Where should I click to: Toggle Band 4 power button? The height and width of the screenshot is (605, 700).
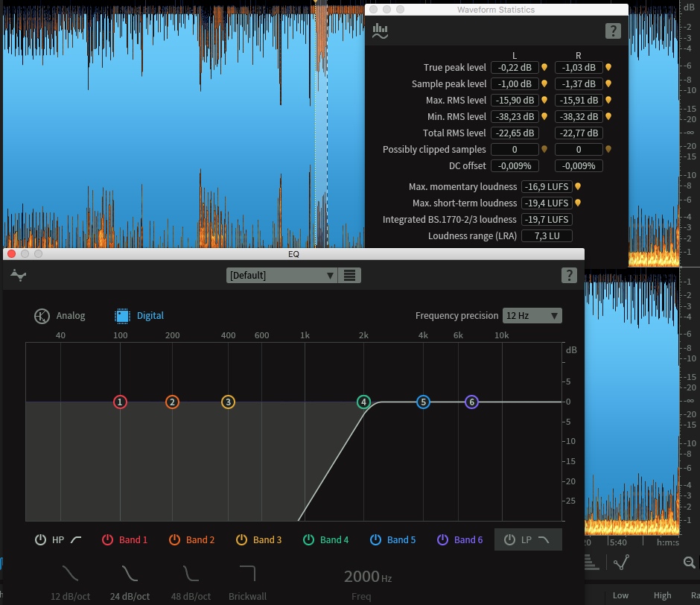[x=308, y=539]
